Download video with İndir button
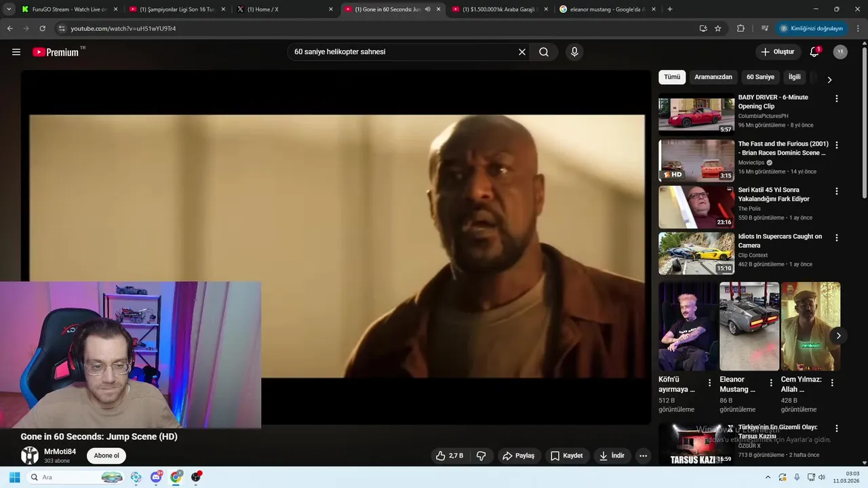 pyautogui.click(x=612, y=456)
